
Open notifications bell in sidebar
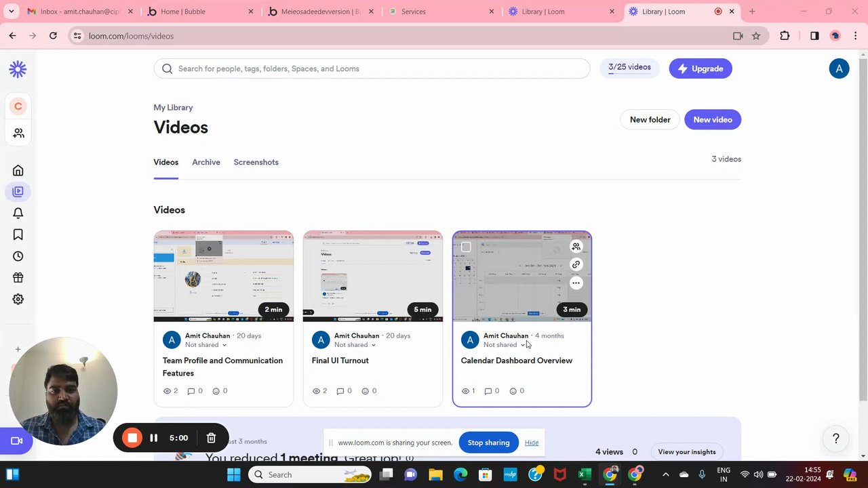18,213
